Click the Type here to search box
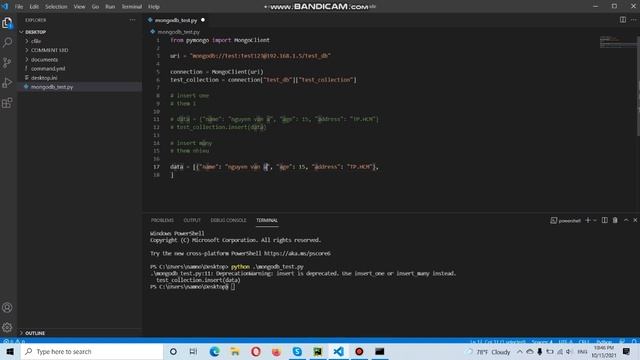 [x=92, y=351]
